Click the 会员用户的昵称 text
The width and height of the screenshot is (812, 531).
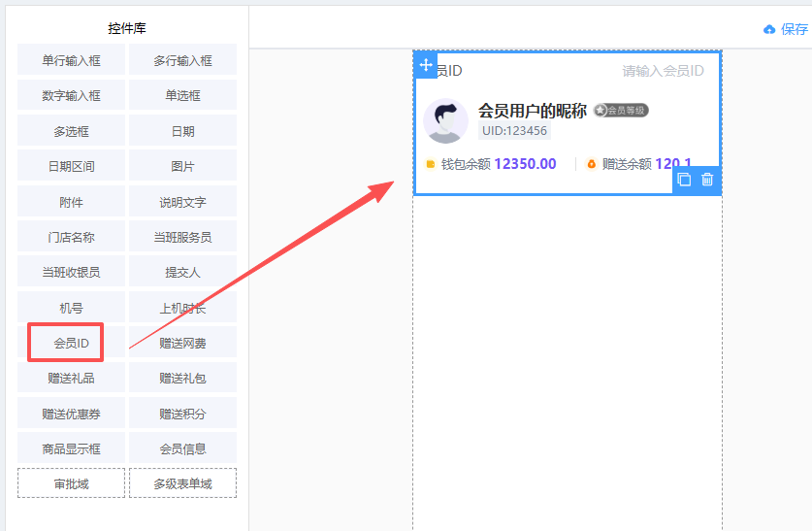pyautogui.click(x=533, y=111)
